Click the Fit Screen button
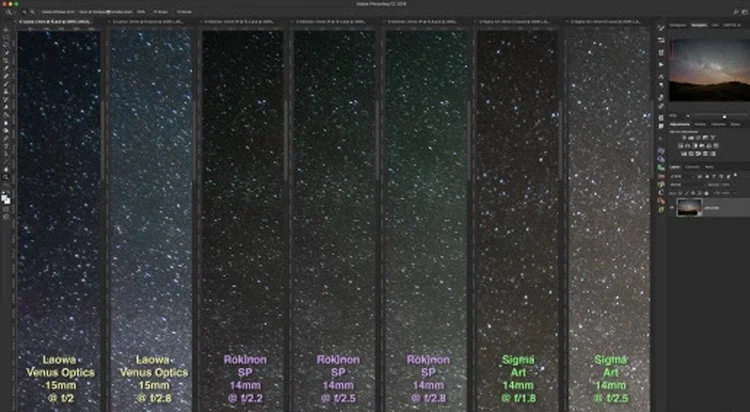 coord(160,11)
